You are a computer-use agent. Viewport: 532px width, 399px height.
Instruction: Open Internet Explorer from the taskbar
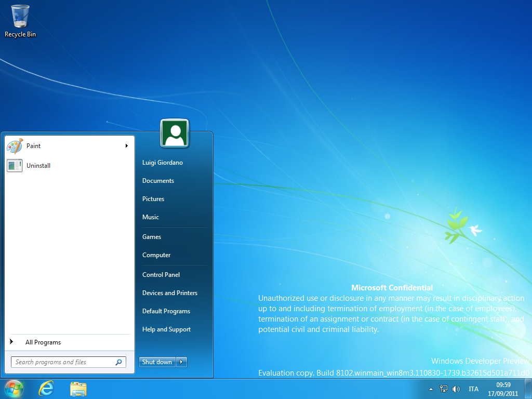(46, 389)
